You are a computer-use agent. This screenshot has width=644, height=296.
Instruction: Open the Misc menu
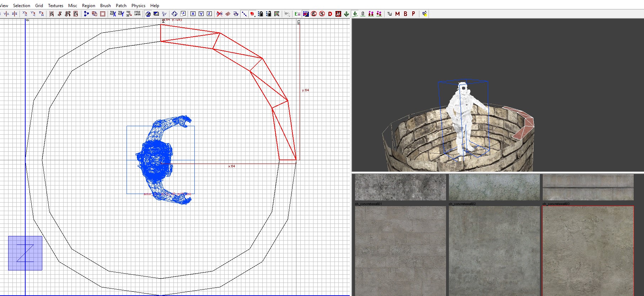click(73, 6)
